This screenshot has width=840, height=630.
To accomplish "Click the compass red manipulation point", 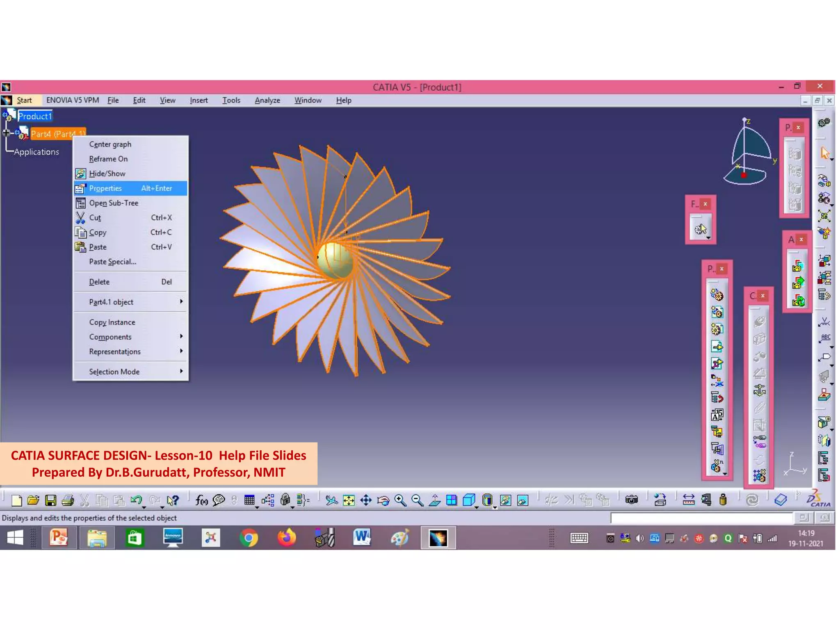I will coord(744,175).
